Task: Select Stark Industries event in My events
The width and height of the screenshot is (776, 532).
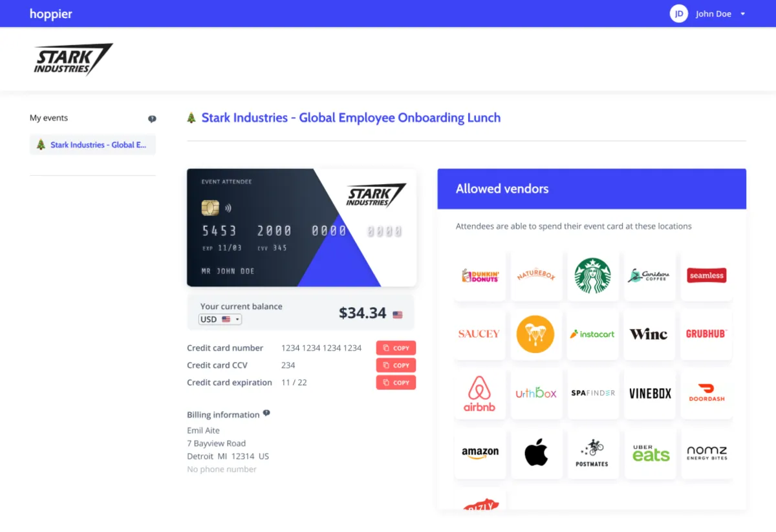Action: pyautogui.click(x=92, y=145)
